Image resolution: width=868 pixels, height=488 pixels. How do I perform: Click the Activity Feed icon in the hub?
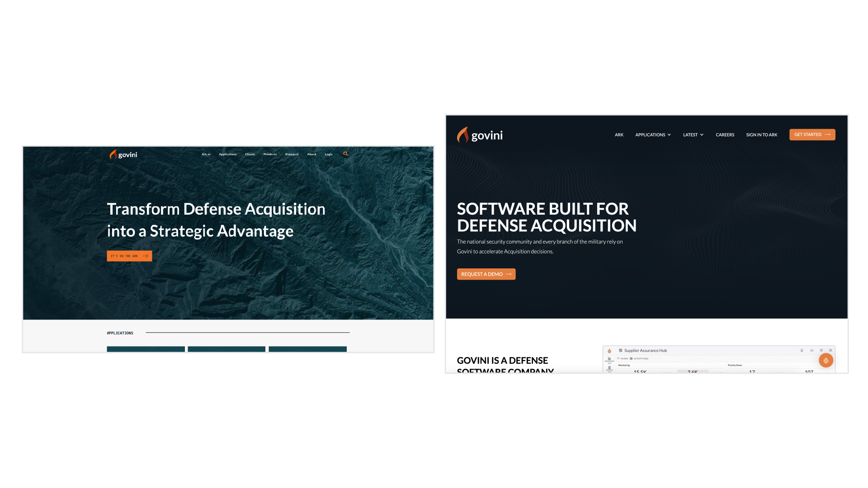(x=631, y=358)
